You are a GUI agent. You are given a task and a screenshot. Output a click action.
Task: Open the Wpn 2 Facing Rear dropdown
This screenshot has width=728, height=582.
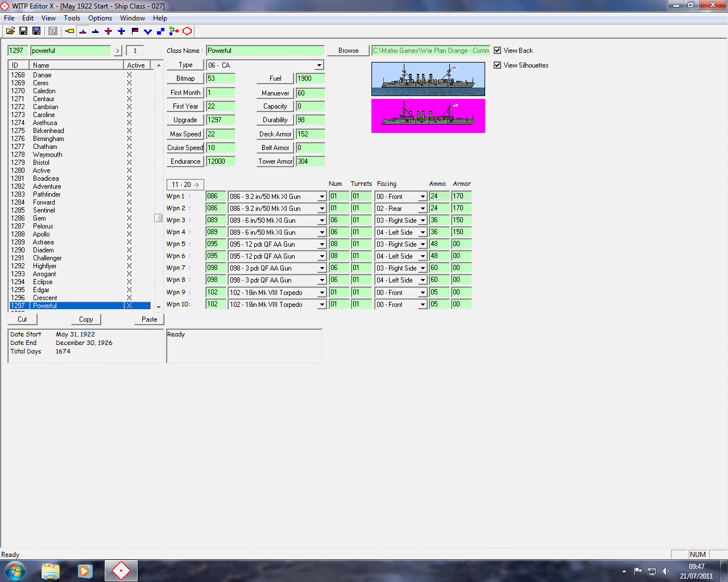click(x=423, y=209)
